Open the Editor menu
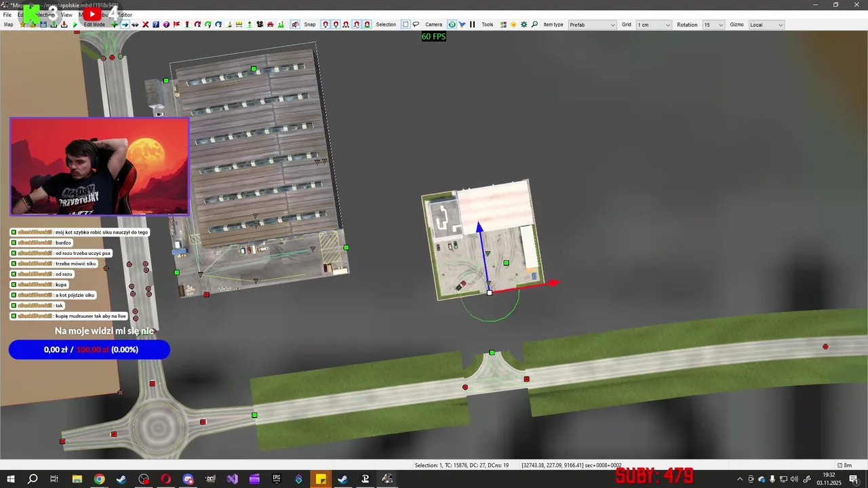This screenshot has height=488, width=868. pos(125,14)
